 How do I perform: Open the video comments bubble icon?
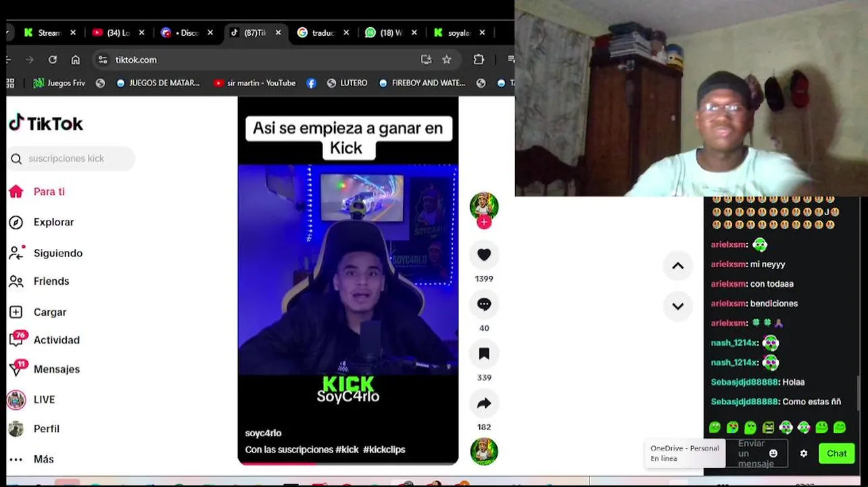(484, 304)
